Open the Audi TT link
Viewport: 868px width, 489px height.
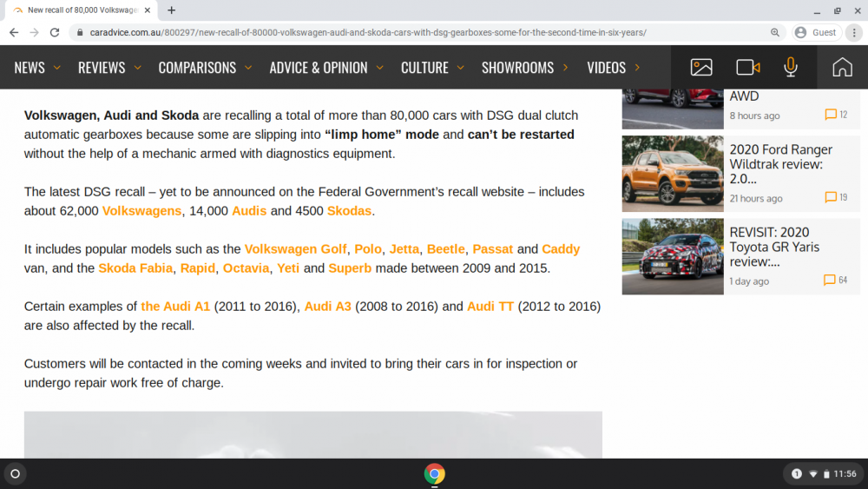click(x=490, y=307)
